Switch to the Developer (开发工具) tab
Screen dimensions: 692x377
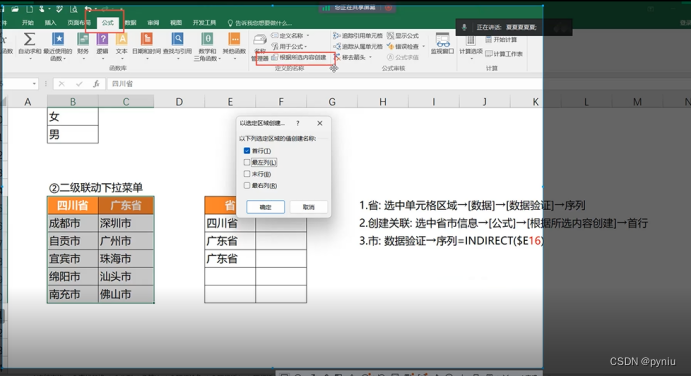point(204,23)
